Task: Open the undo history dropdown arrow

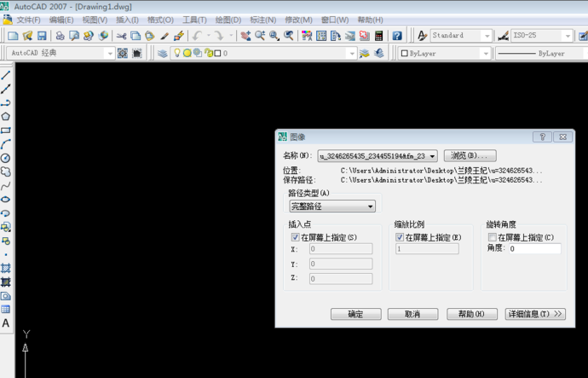Action: coord(209,36)
